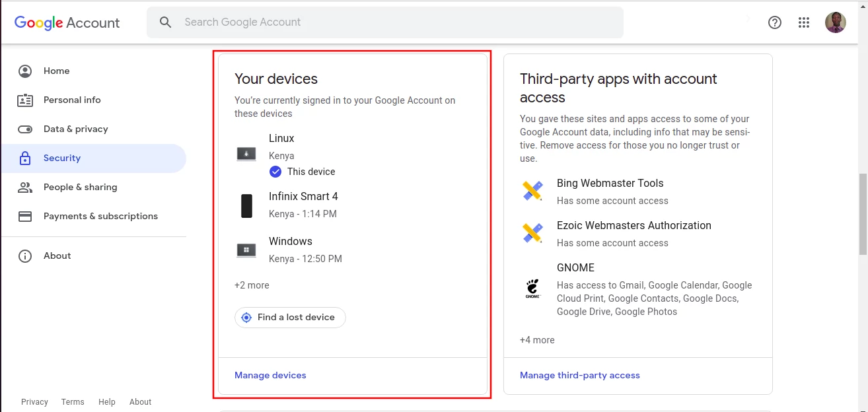
Task: Click Kenya - 12:50 PM text
Action: [x=305, y=259]
